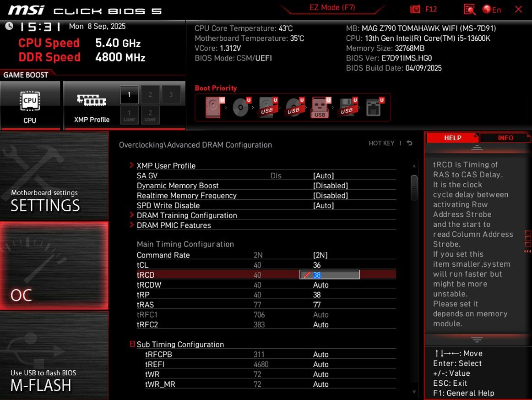Click the GAME BOOST label

pos(26,75)
